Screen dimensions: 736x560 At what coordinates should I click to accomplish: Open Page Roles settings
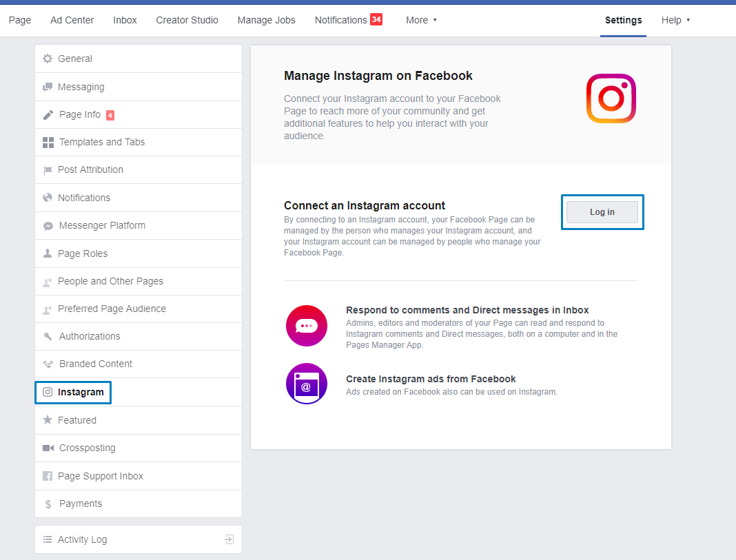(x=139, y=253)
